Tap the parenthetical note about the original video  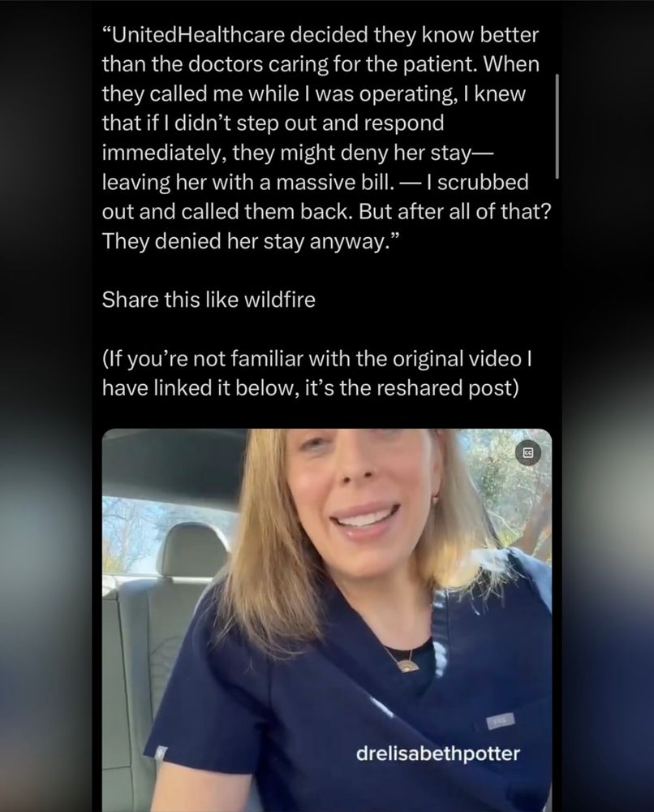[x=316, y=374]
